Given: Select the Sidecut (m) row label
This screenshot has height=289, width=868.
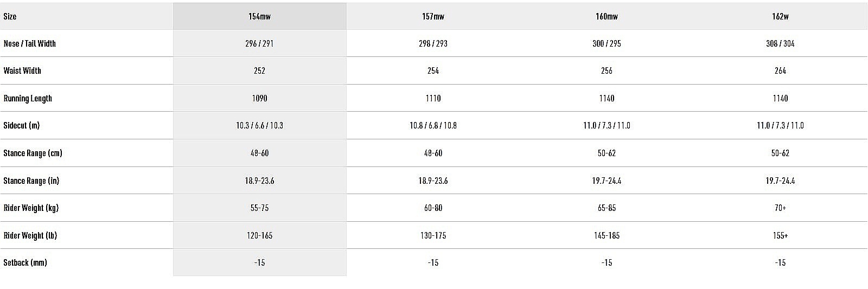Looking at the screenshot, I should [x=22, y=125].
